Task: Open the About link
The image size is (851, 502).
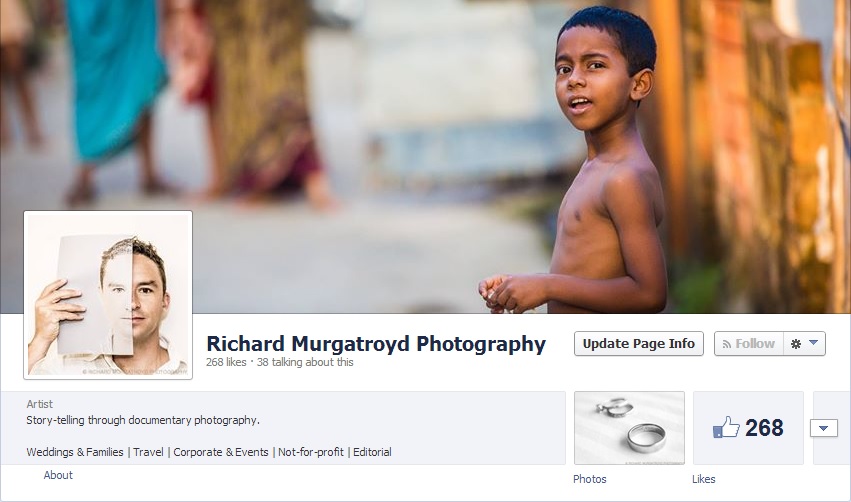Action: pyautogui.click(x=58, y=475)
